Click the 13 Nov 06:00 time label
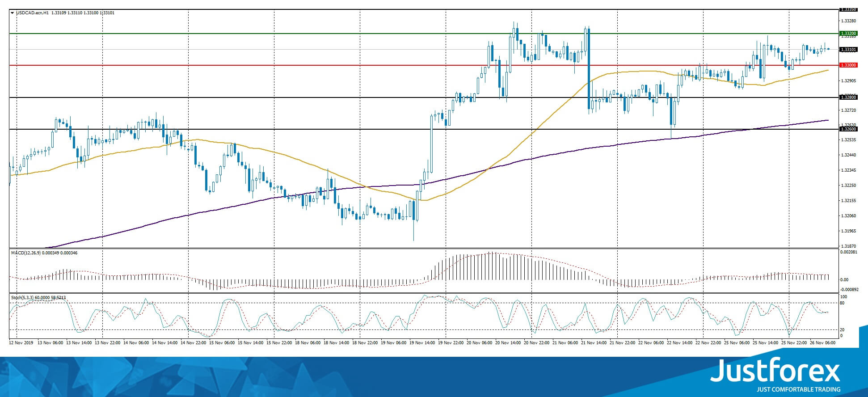868x397 pixels. tap(51, 342)
